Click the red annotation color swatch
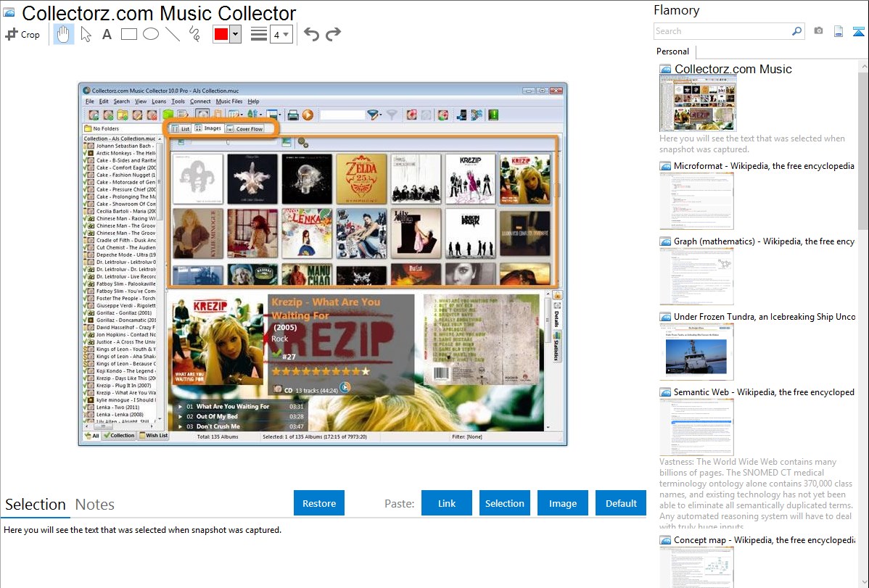Viewport: 869px width, 588px height. coord(221,34)
